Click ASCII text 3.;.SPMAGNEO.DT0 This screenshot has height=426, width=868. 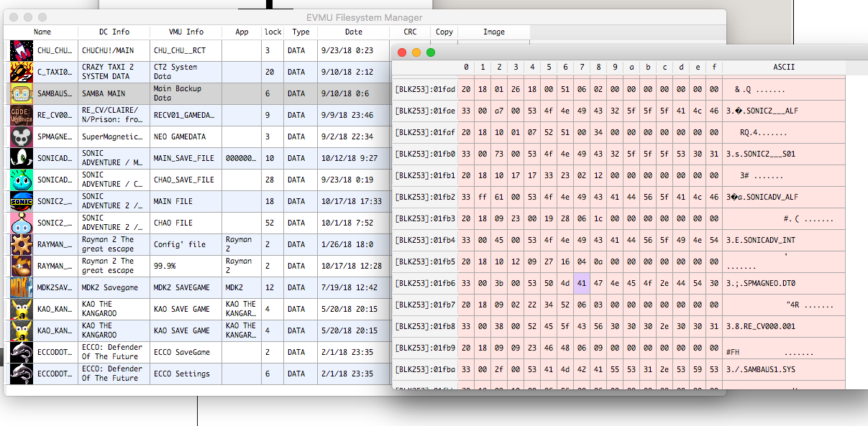coord(761,283)
